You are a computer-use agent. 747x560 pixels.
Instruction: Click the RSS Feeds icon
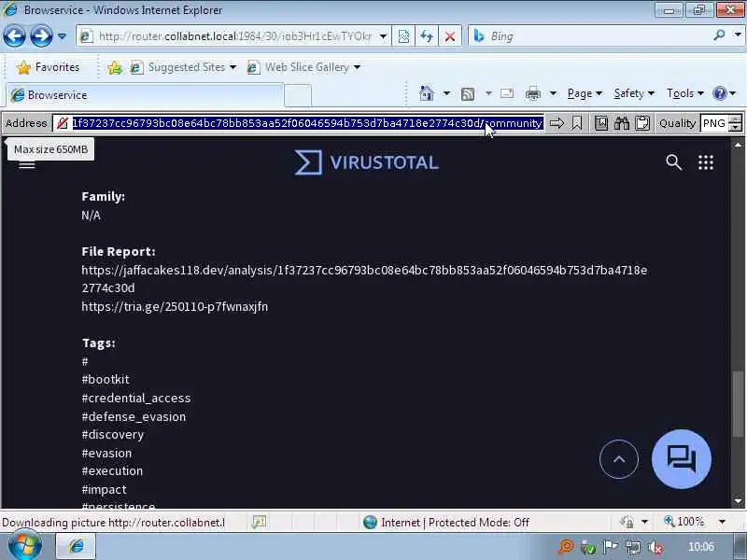[x=468, y=94]
